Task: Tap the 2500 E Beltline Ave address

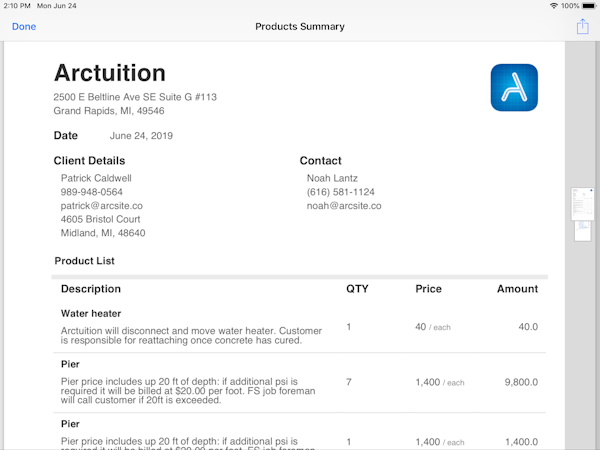Action: [x=135, y=97]
